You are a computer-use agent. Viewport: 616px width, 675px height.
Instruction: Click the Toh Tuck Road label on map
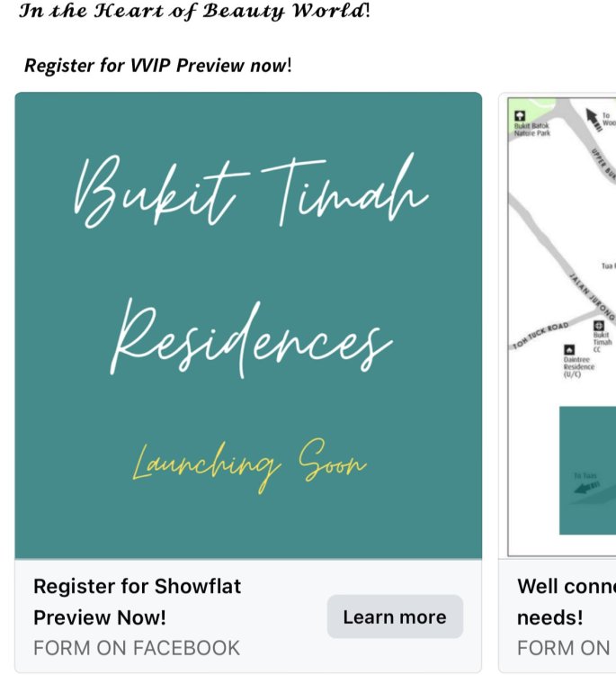(x=540, y=335)
